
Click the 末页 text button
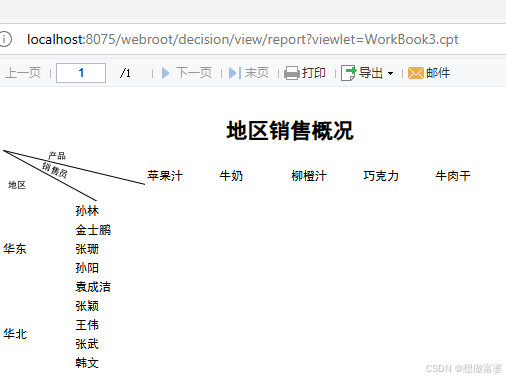[257, 73]
